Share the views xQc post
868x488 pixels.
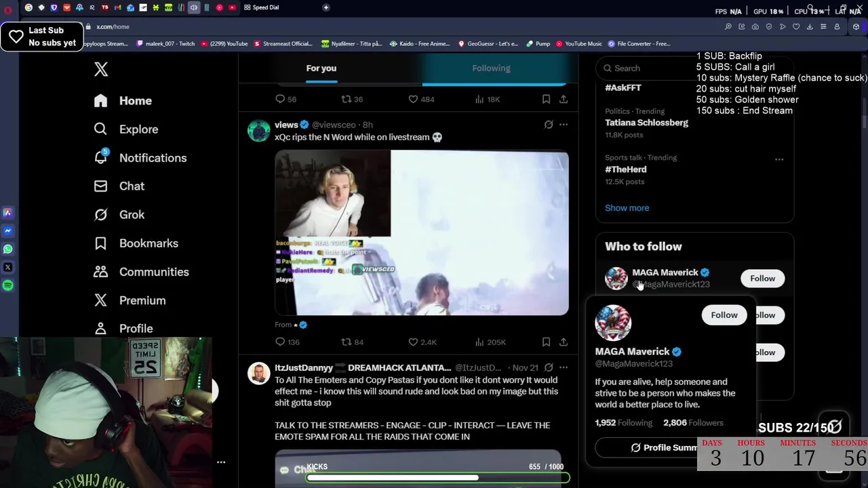(x=563, y=342)
